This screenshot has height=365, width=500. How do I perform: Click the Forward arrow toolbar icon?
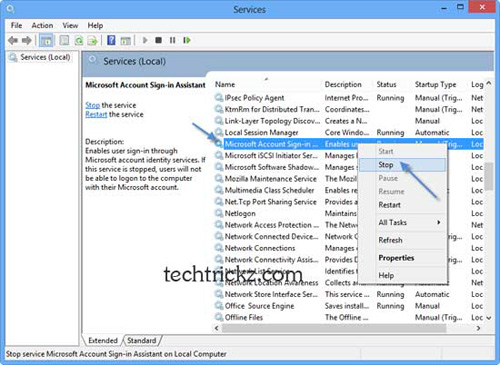tap(27, 41)
